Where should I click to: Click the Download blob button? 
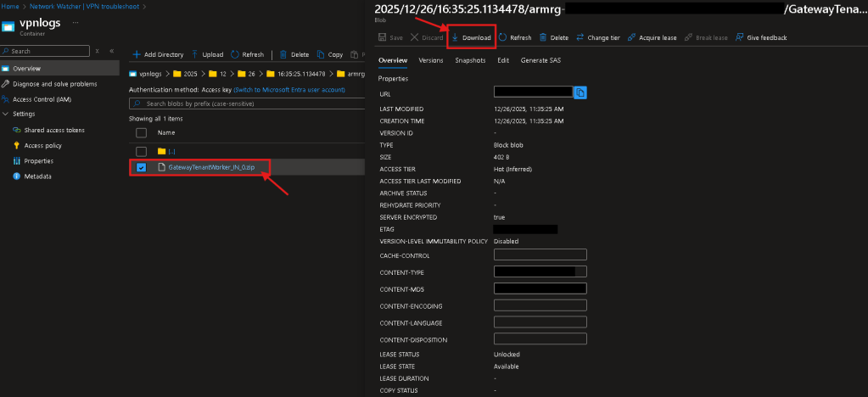click(x=471, y=37)
